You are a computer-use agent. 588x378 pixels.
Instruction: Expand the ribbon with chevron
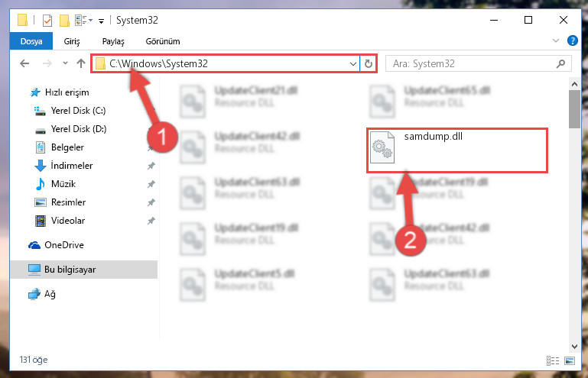[x=555, y=40]
